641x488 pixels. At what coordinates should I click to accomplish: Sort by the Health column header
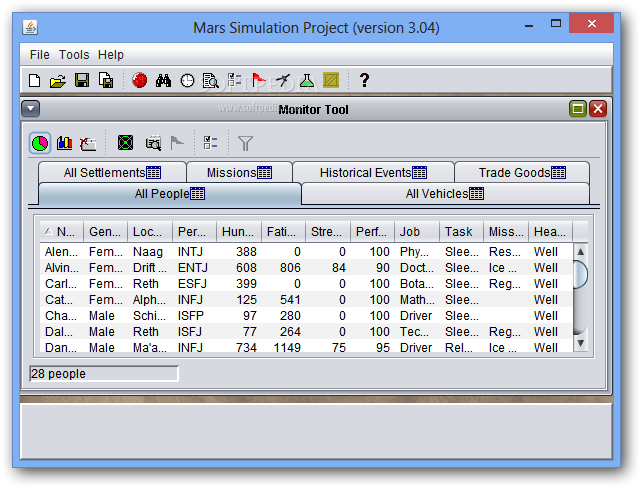point(550,232)
